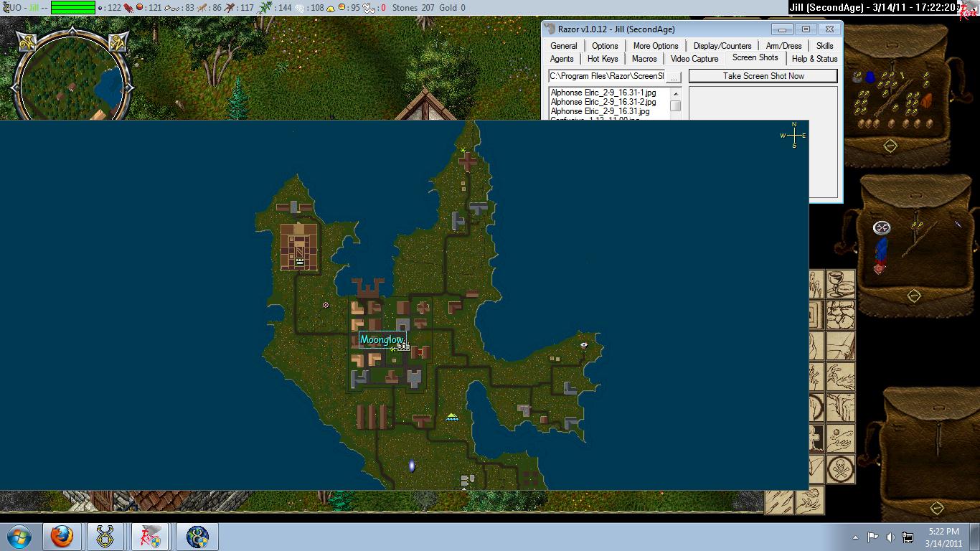This screenshot has width=980, height=551.
Task: Select Alphonse Elric_2-9_16.31-2.jpg in the list
Action: pos(603,102)
